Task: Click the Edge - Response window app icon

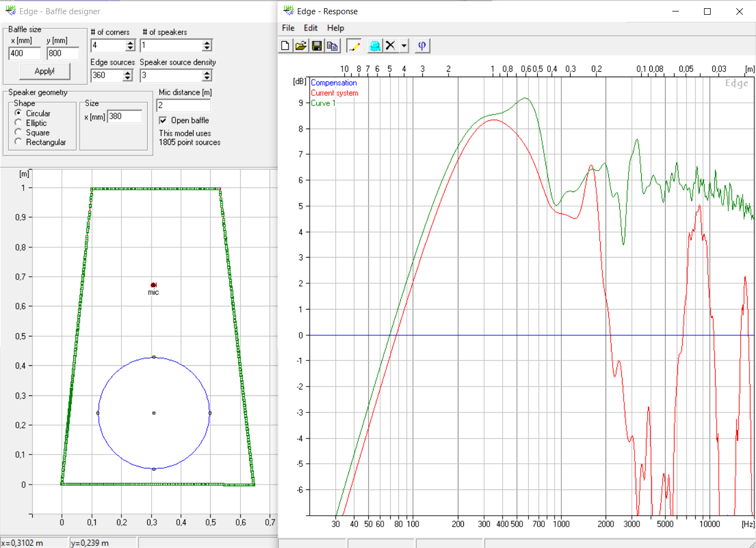Action: coord(288,10)
